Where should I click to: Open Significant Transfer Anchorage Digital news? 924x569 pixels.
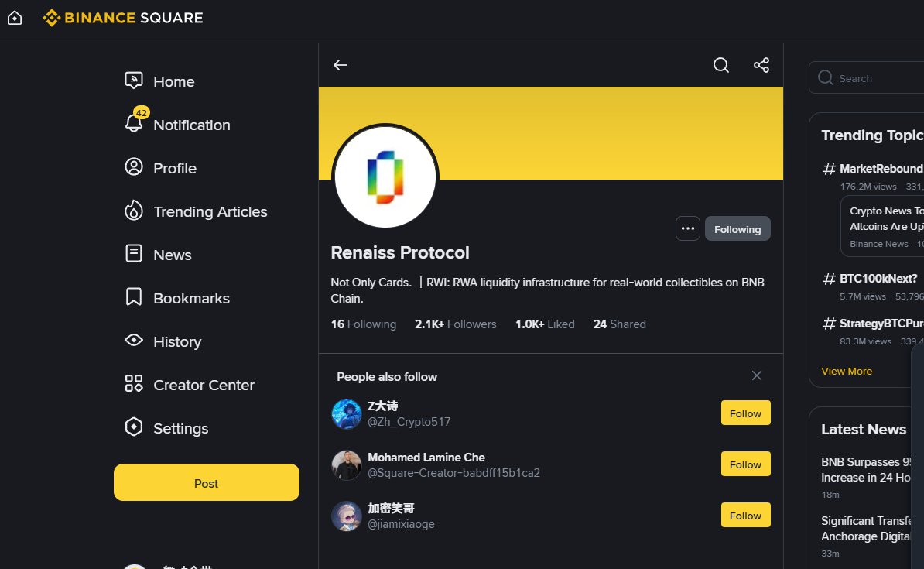click(x=866, y=529)
